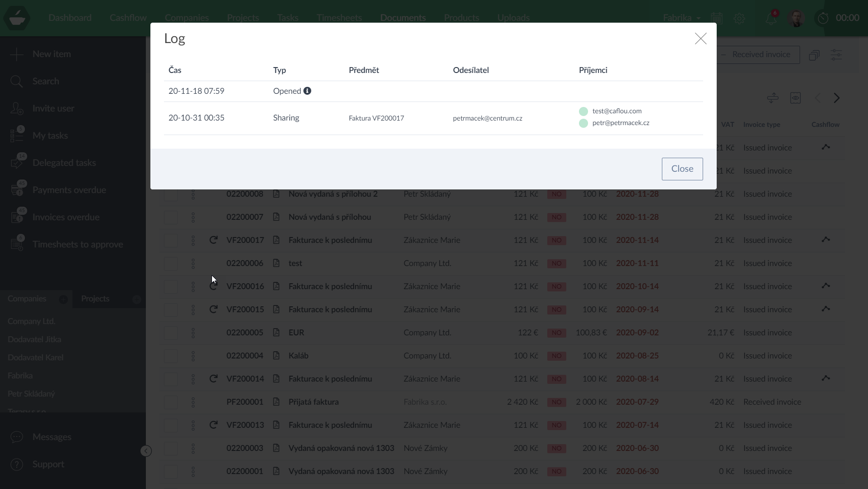
Task: Switch to the Projects sidebar tab
Action: 95,299
